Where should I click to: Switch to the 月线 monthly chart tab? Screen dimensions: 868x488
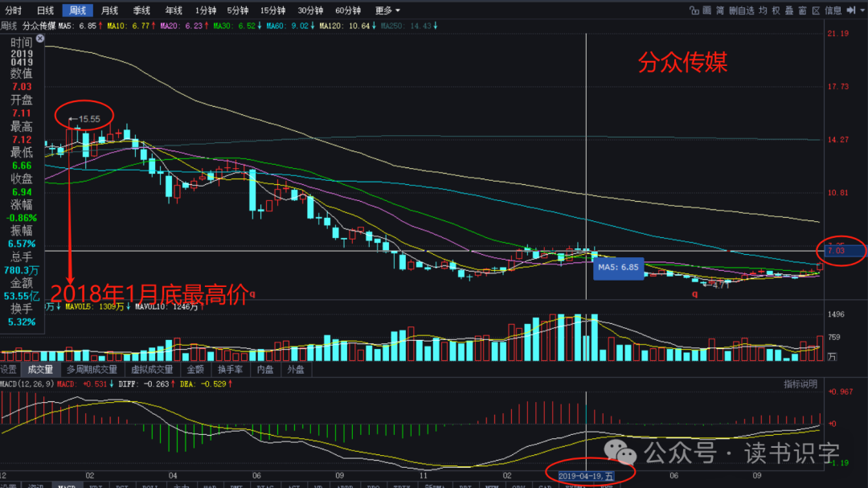(x=109, y=10)
